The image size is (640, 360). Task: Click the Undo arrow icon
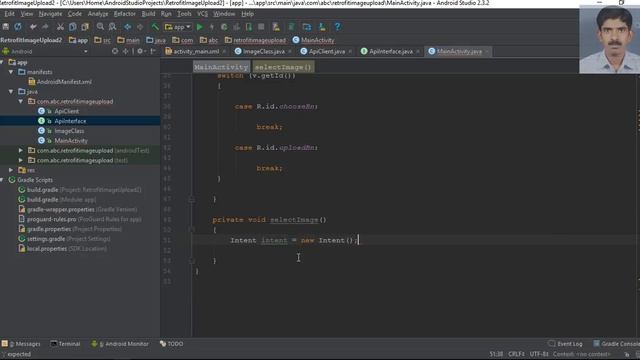tap(33, 27)
